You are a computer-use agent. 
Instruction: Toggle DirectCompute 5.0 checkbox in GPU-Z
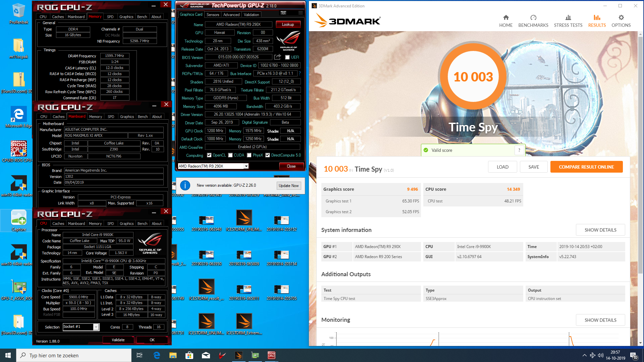268,155
